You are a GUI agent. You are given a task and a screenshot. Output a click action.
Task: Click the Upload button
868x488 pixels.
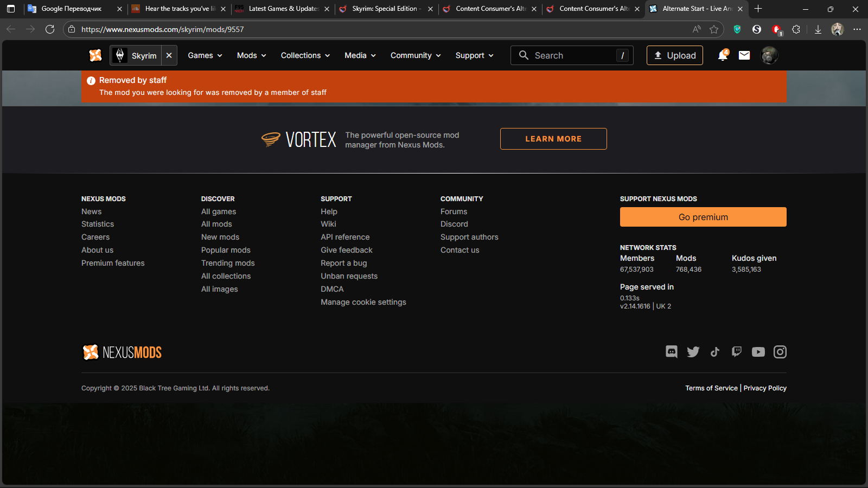pyautogui.click(x=675, y=55)
